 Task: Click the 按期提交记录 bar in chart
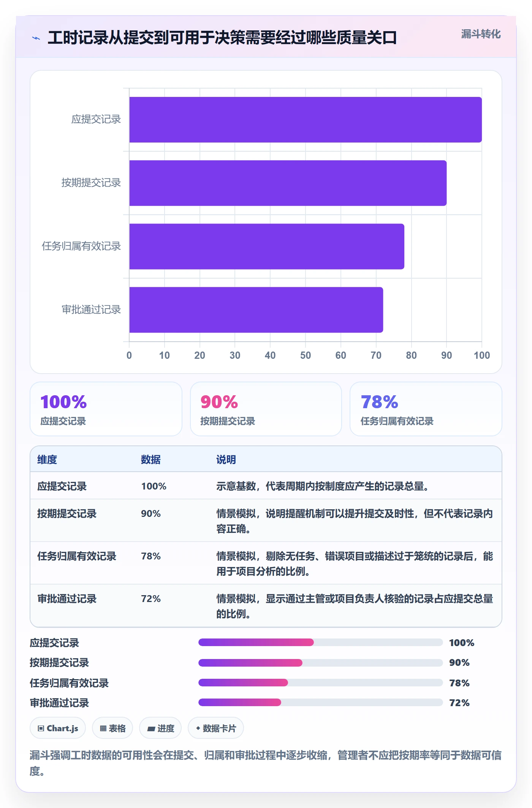tap(288, 183)
